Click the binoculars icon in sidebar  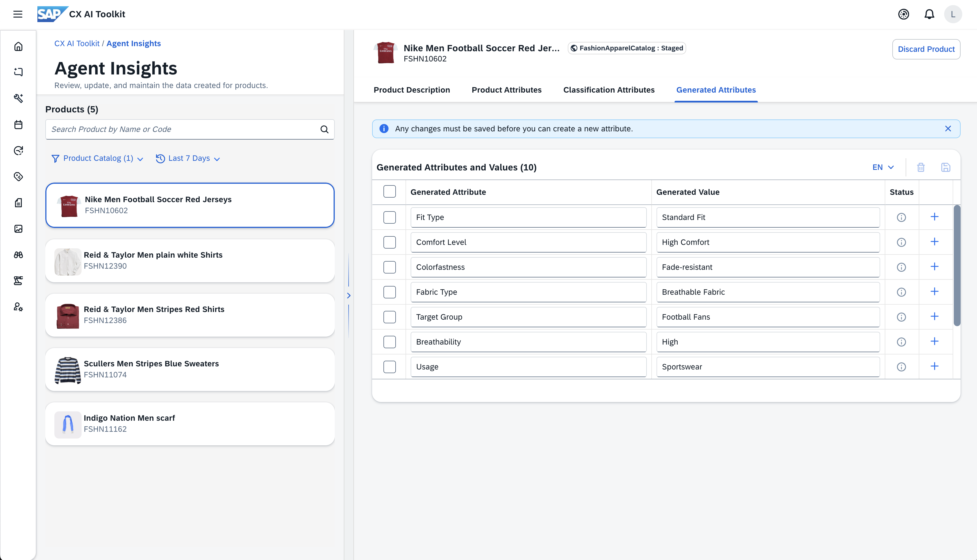[18, 255]
